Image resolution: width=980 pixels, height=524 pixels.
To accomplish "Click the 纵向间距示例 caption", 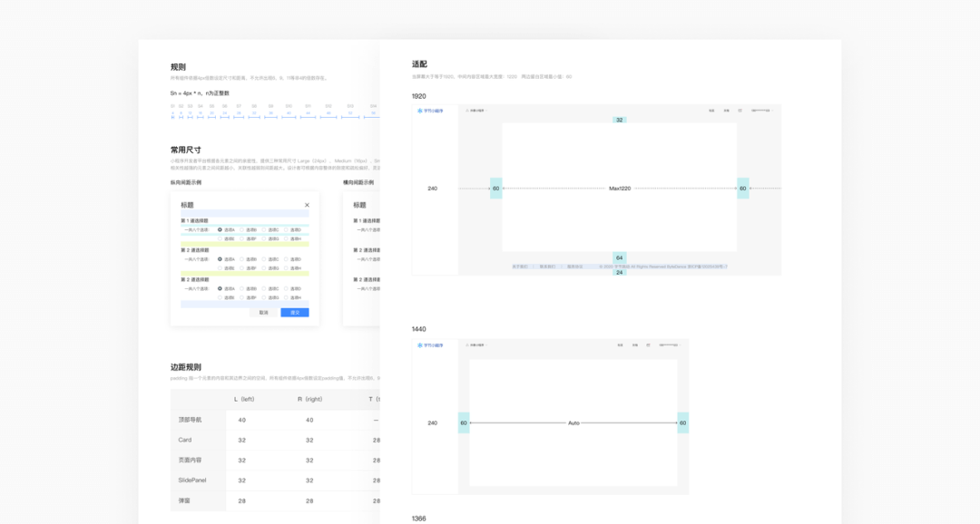I will pos(186,182).
